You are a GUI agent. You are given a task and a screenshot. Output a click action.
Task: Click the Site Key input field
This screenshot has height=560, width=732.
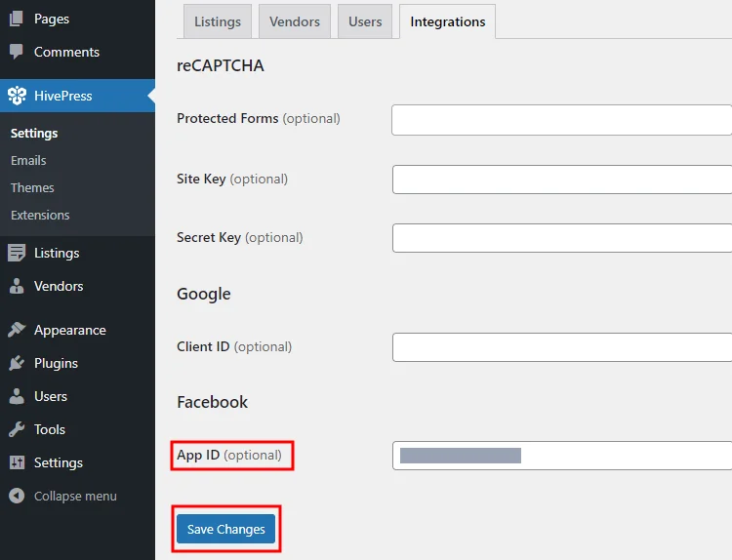click(x=562, y=180)
